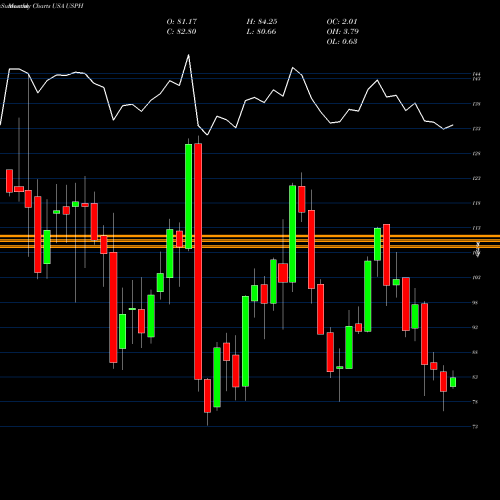This screenshot has height=500, width=500.
Task: Click the 144 price axis label
Action: pos(477,74)
